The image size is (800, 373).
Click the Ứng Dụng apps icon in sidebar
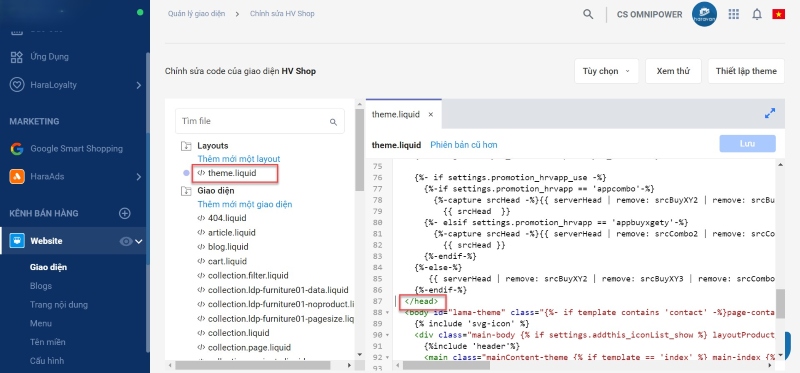[17, 57]
